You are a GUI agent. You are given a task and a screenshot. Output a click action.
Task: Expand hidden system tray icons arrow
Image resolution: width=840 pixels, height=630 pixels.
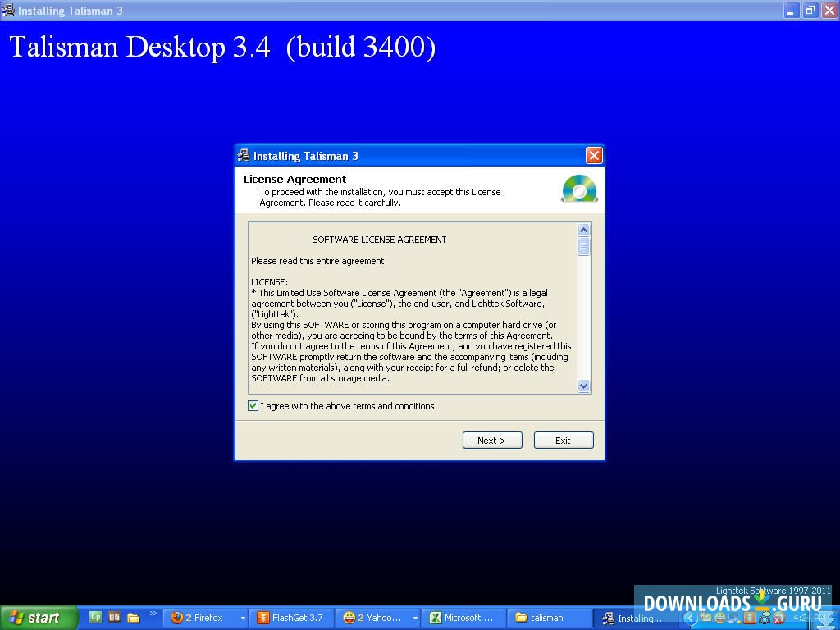click(690, 619)
